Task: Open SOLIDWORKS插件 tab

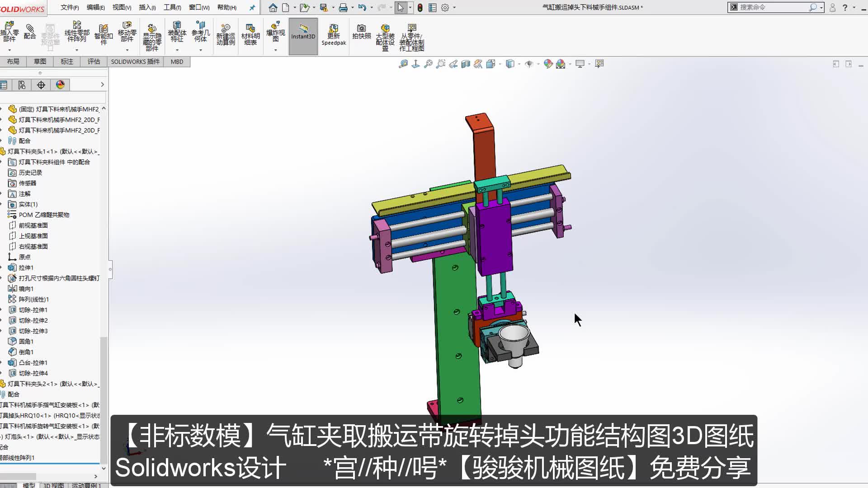Action: point(135,61)
